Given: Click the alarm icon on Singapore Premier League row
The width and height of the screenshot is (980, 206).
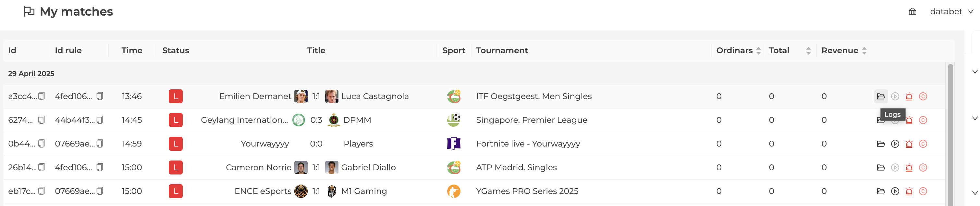Looking at the screenshot, I should click(x=909, y=120).
